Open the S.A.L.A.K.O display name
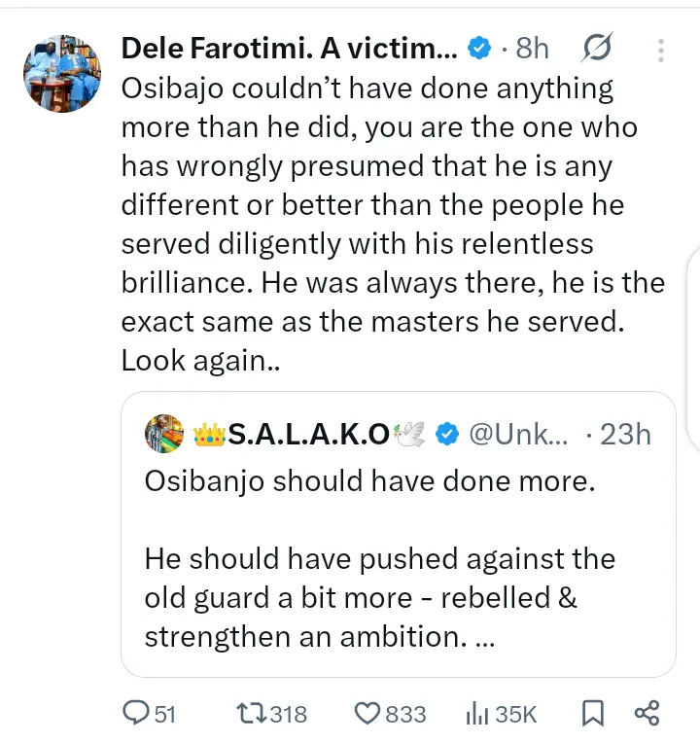700x743 pixels. pos(307,435)
